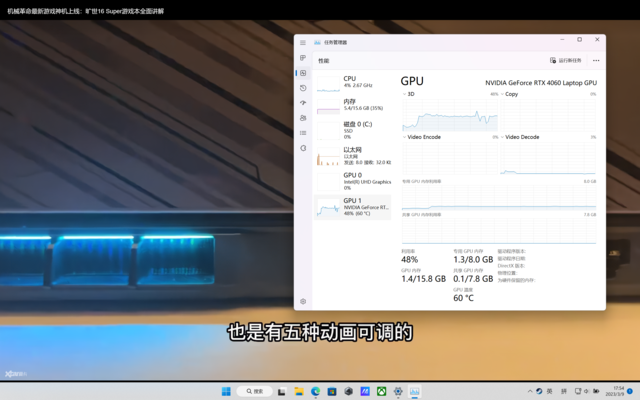Screen dimensions: 640x400
Task: Click the Video Decode usage graph
Action: click(x=548, y=158)
